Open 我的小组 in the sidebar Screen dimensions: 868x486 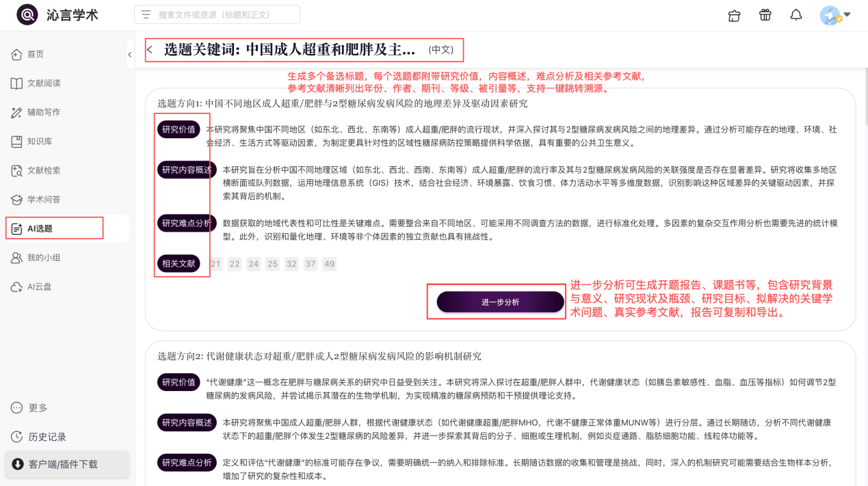[43, 258]
